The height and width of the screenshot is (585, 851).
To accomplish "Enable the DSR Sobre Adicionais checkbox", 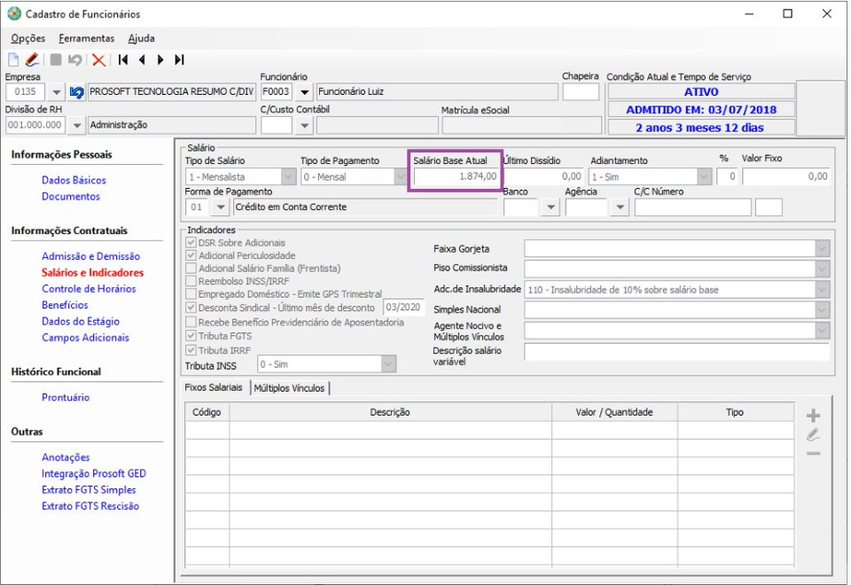I will [192, 243].
